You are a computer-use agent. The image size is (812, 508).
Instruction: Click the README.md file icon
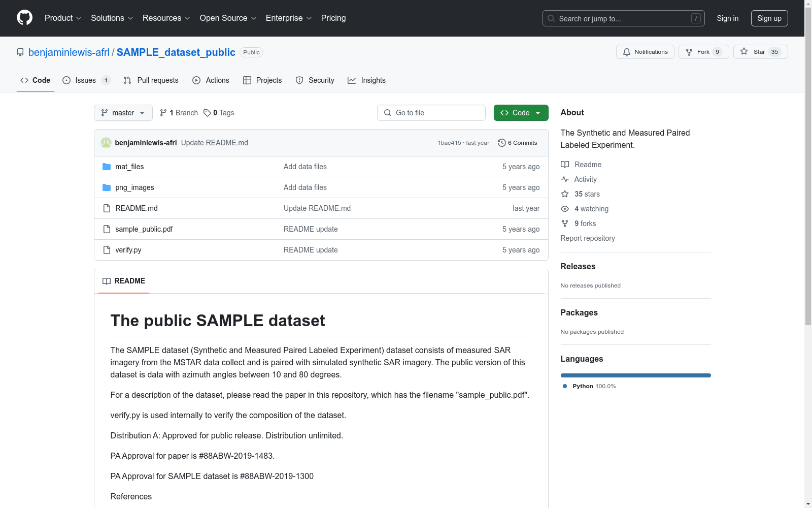[107, 208]
